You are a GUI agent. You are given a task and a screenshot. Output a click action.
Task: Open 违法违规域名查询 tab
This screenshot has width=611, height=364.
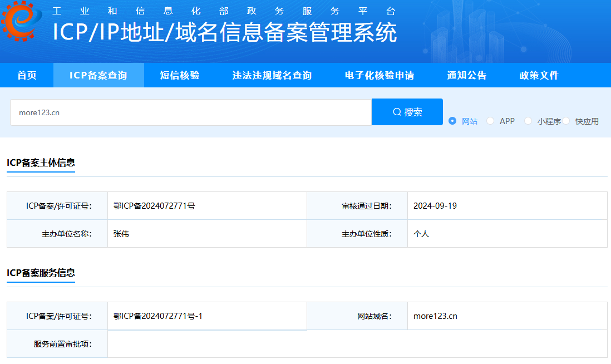(272, 76)
